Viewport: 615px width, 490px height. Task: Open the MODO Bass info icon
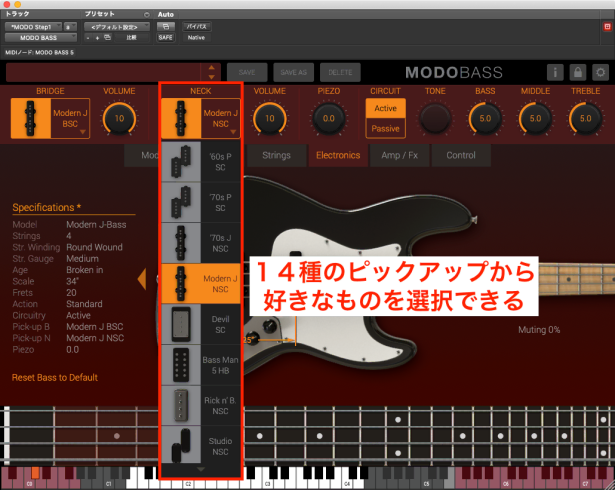click(555, 72)
